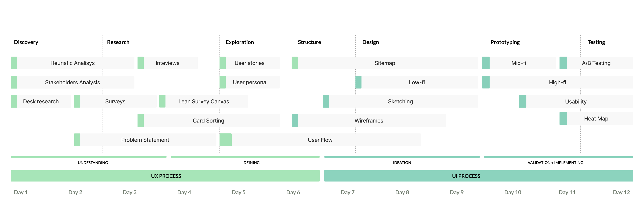Select the Wireframes task bar
Screen dimensions: 644x221
[x=369, y=121]
